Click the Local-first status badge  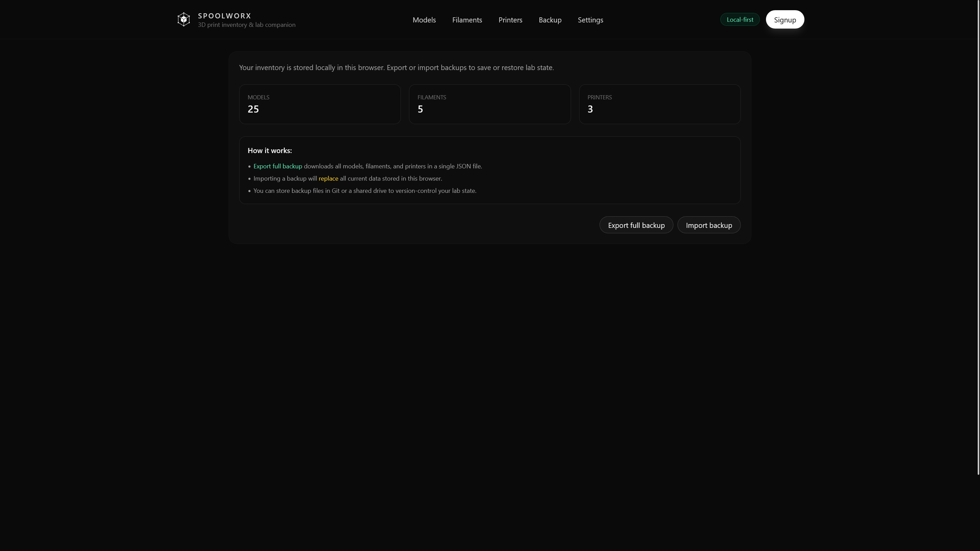[x=739, y=19]
